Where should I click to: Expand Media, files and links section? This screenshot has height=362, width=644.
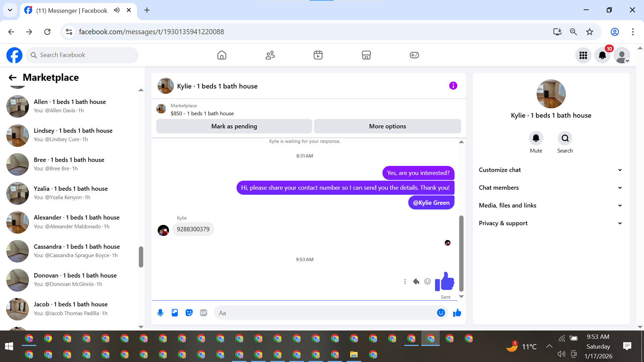550,205
